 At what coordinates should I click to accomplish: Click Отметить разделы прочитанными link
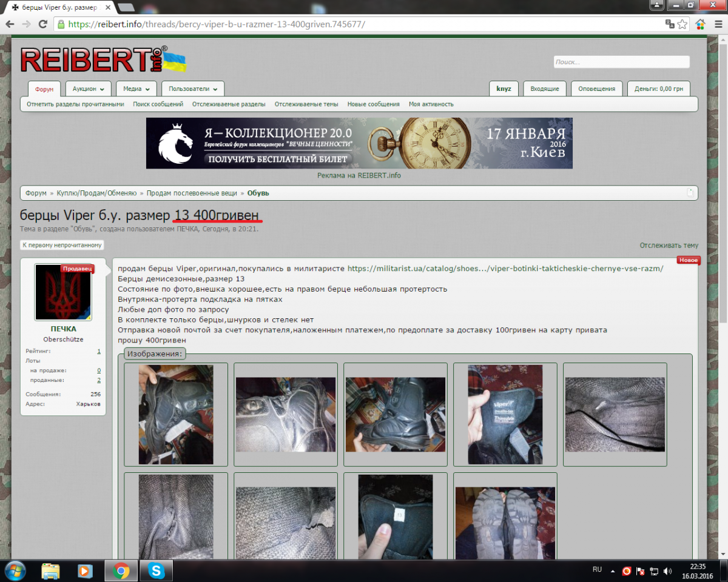pos(75,104)
